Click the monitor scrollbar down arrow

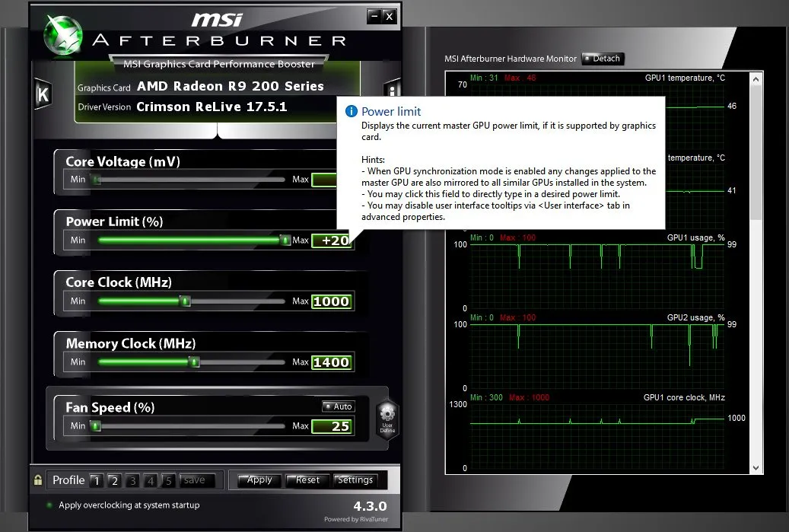click(756, 467)
